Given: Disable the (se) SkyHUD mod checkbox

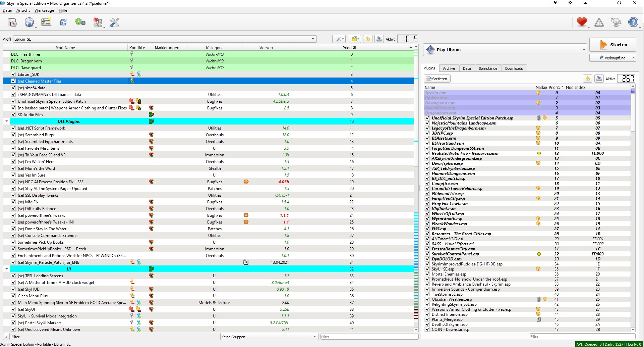Looking at the screenshot, I should tap(13, 289).
